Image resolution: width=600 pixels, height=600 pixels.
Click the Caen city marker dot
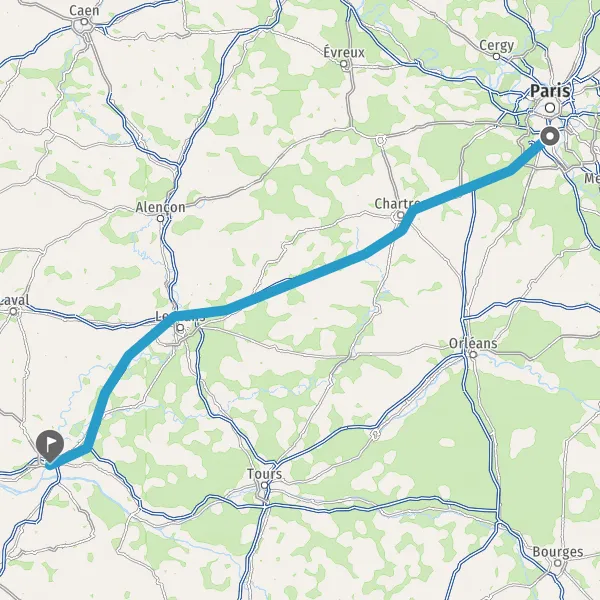click(84, 22)
